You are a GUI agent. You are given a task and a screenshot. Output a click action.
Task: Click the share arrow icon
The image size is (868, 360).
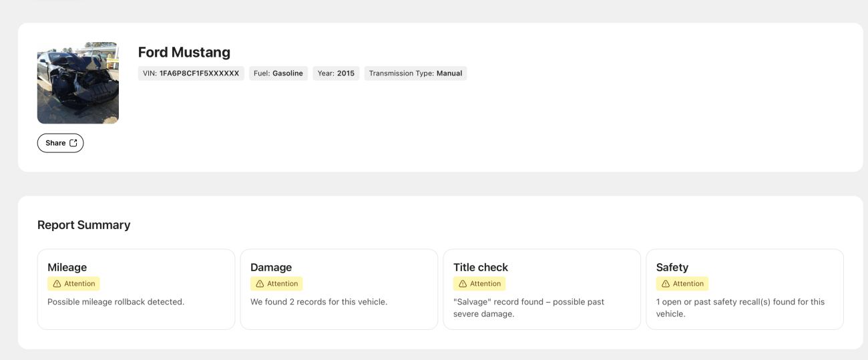[73, 143]
